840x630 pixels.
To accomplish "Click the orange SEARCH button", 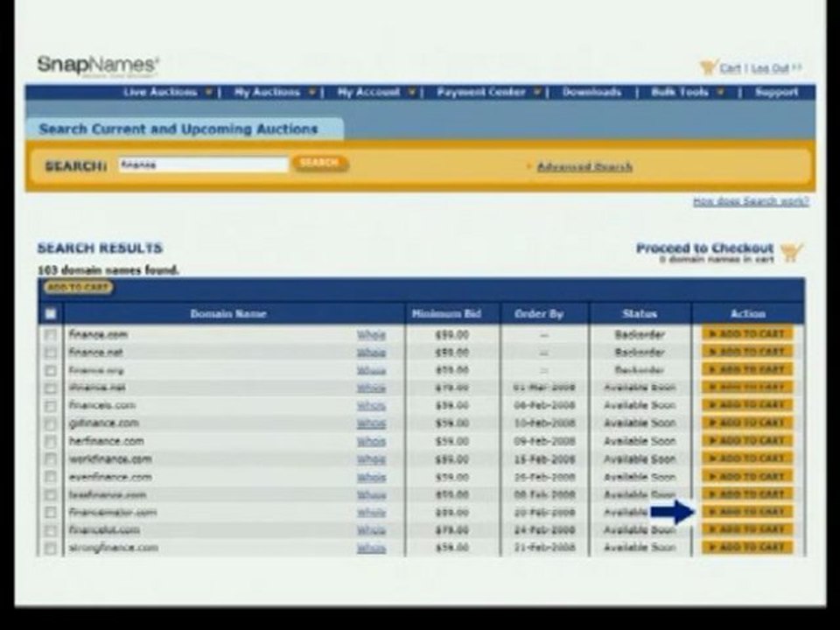I will [320, 163].
